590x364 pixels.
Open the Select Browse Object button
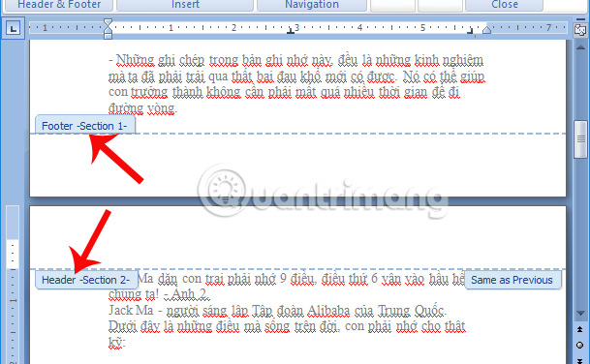pyautogui.click(x=580, y=345)
